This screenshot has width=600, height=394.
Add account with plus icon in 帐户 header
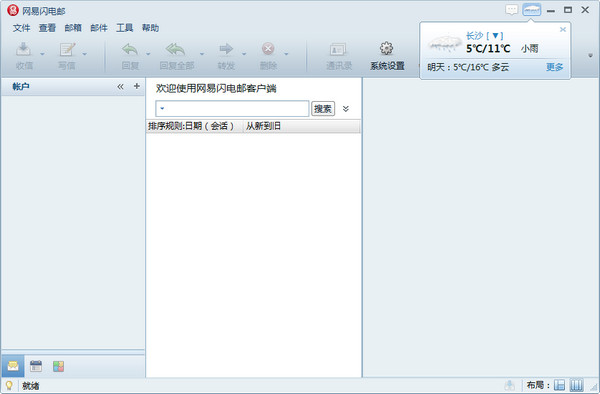(x=137, y=86)
